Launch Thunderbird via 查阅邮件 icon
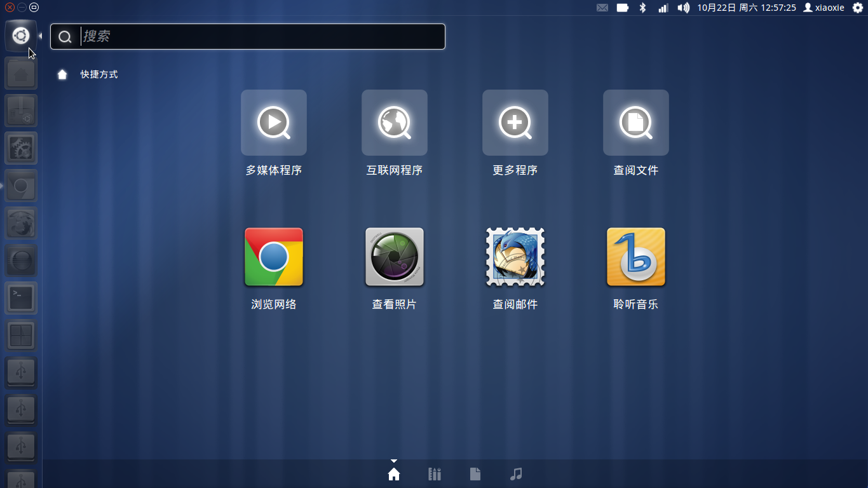This screenshot has width=868, height=488. pos(515,257)
